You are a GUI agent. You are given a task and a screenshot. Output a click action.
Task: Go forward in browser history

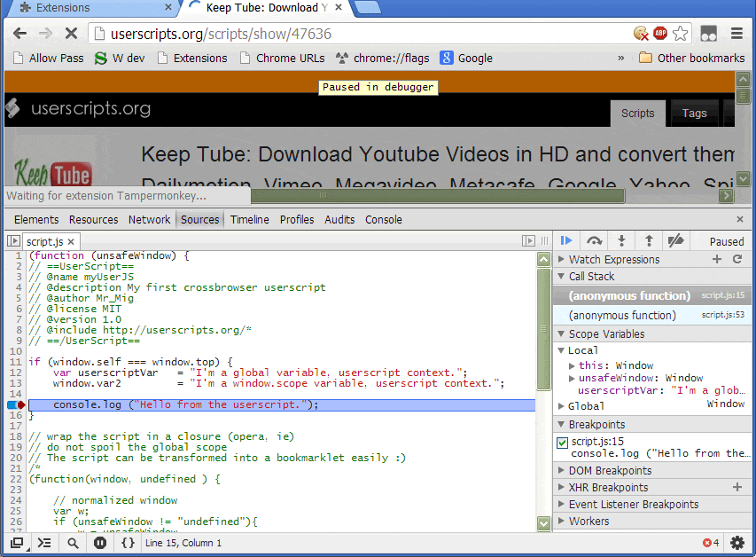45,34
